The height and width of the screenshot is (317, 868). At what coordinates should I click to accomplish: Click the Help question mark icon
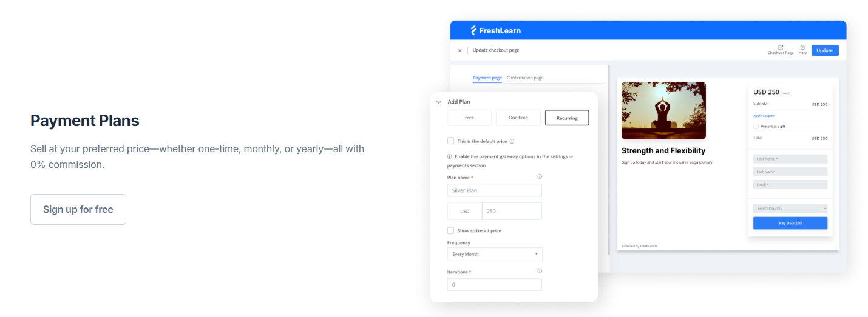pyautogui.click(x=802, y=47)
